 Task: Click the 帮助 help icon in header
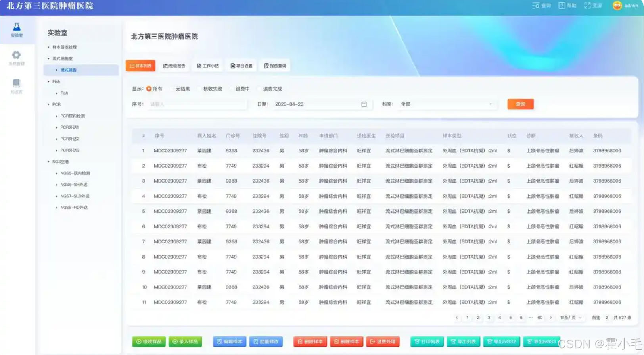pyautogui.click(x=567, y=6)
